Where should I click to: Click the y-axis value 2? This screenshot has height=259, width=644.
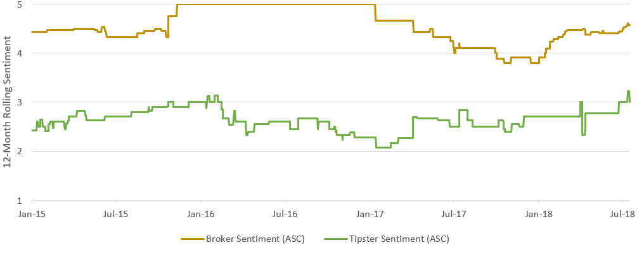click(x=20, y=151)
